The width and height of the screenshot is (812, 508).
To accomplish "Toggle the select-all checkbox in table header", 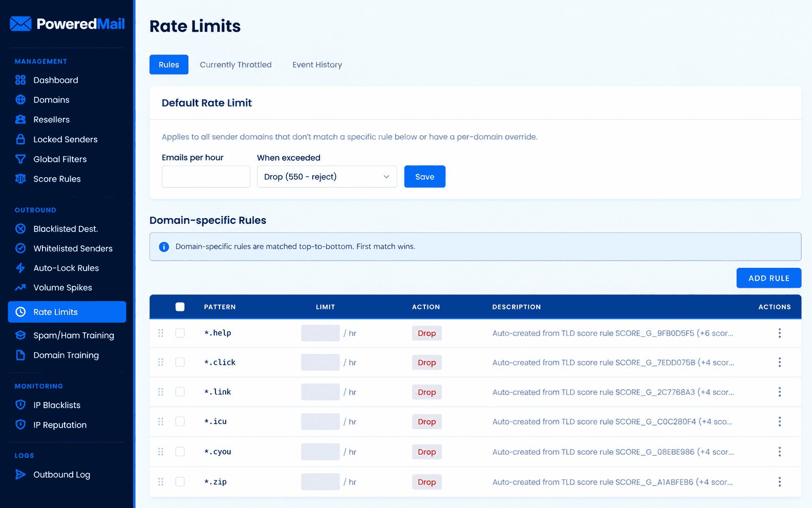I will coord(180,307).
